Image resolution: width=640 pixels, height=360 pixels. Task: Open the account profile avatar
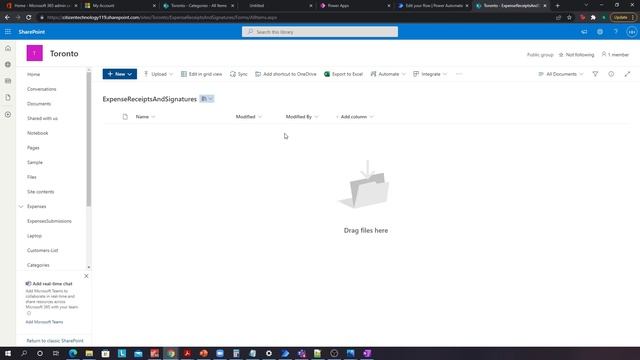(631, 32)
